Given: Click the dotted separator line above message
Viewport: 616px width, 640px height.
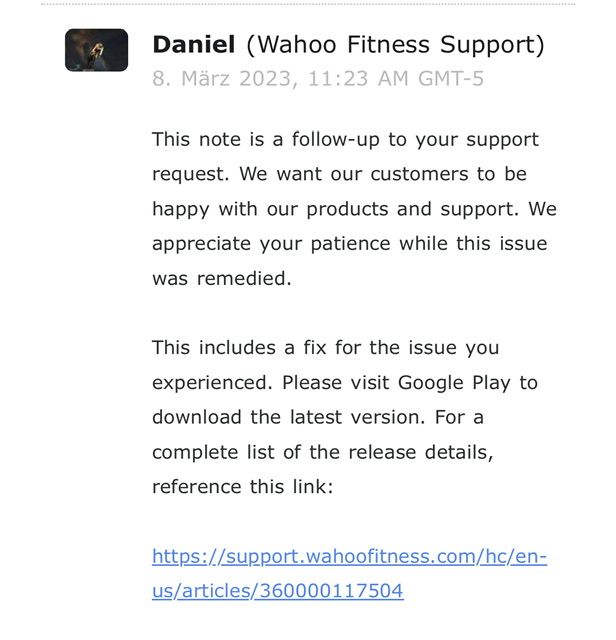Looking at the screenshot, I should pyautogui.click(x=308, y=3).
